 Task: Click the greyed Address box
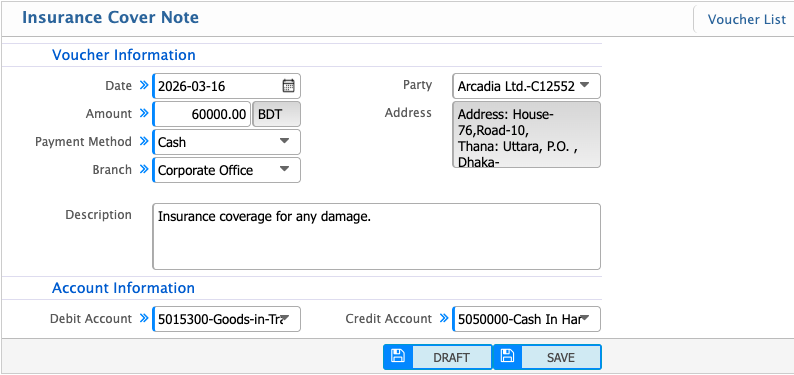pos(526,135)
